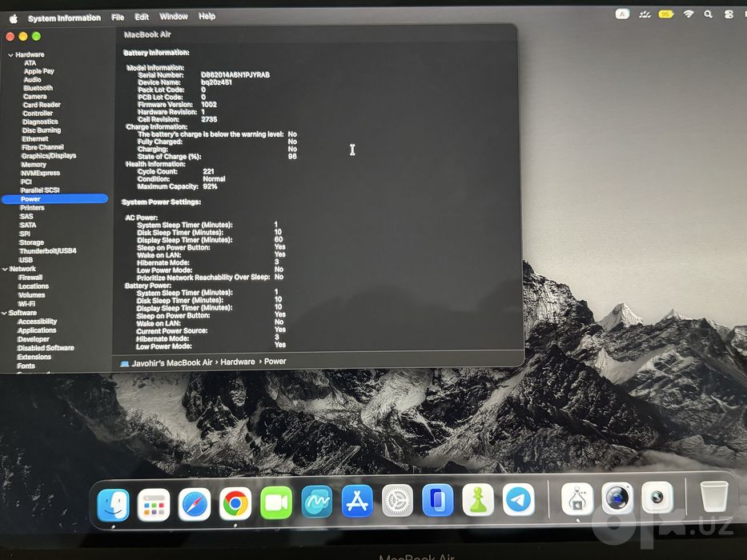
Task: Select ATA in the sidebar
Action: [x=30, y=63]
